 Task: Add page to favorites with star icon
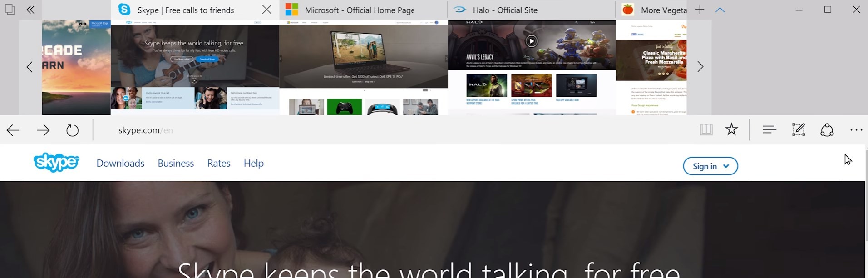tap(731, 130)
